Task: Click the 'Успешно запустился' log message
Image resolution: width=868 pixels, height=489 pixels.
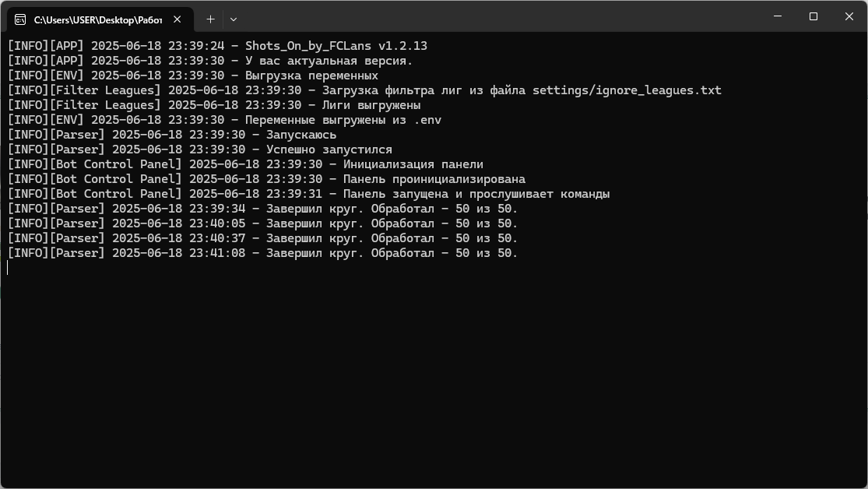Action: 329,150
